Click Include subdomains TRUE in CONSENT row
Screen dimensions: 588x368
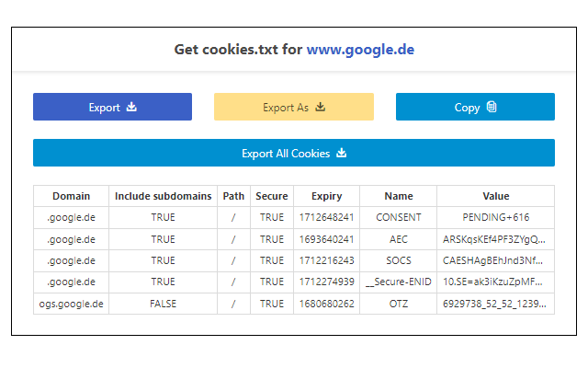tap(164, 217)
